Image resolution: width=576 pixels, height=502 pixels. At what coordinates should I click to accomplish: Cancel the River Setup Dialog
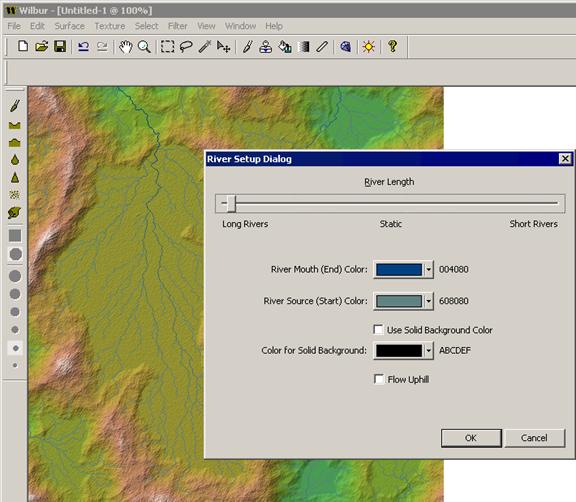pyautogui.click(x=534, y=438)
